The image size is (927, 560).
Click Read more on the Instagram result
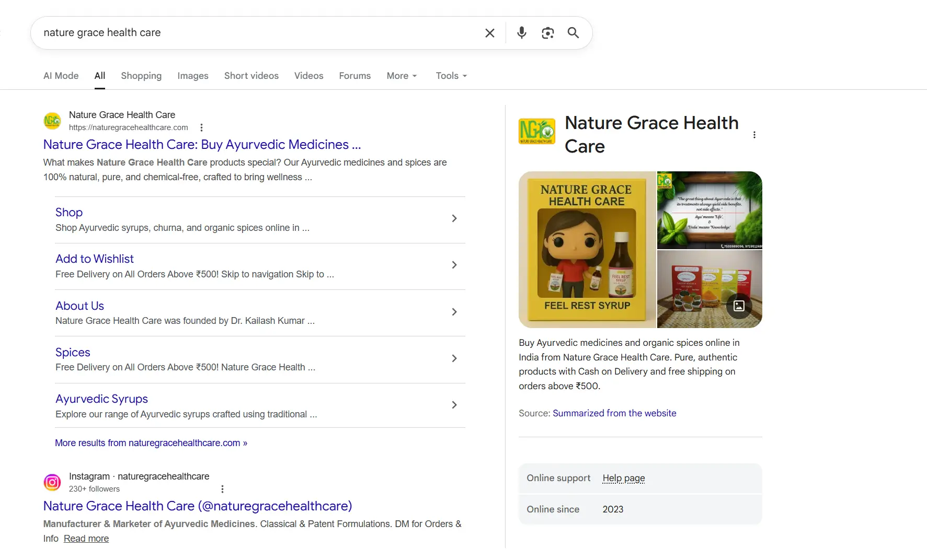(x=86, y=538)
